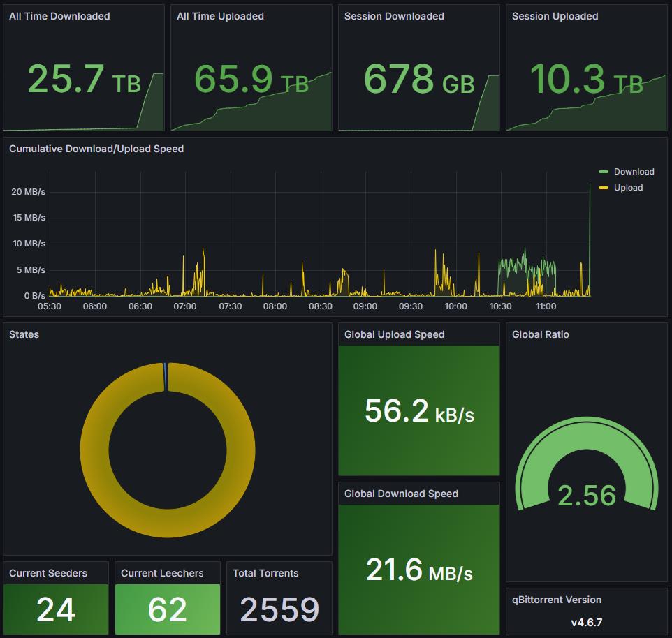Click the qBittorrent version v4.6.7 text

pos(586,621)
